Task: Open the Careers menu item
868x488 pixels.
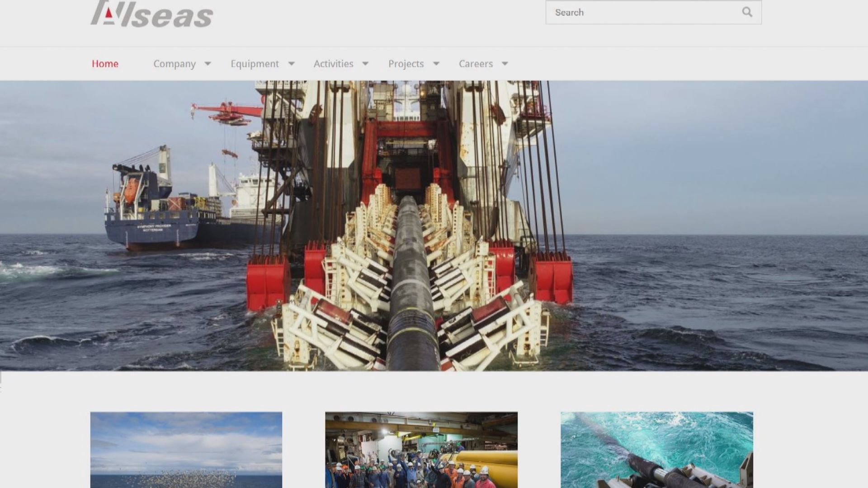Action: click(x=476, y=64)
